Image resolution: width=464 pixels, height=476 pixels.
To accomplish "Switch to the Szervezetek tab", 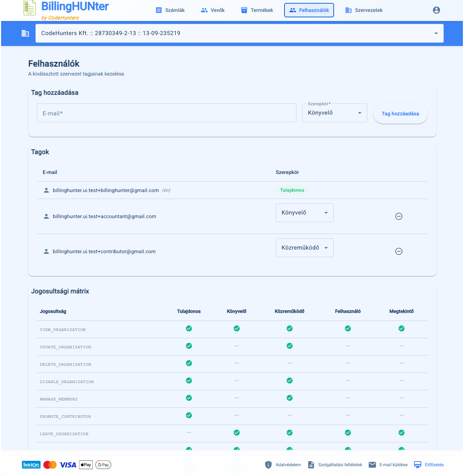I will [x=364, y=10].
